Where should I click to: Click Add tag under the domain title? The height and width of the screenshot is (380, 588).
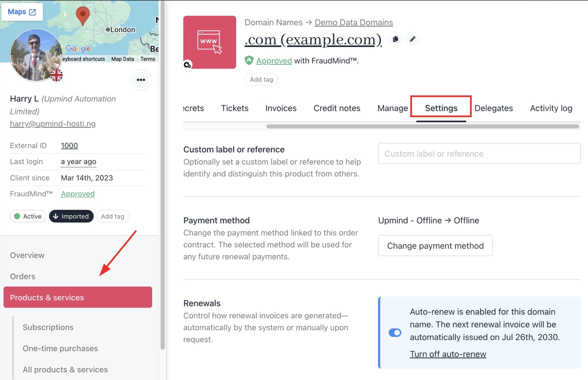[262, 79]
